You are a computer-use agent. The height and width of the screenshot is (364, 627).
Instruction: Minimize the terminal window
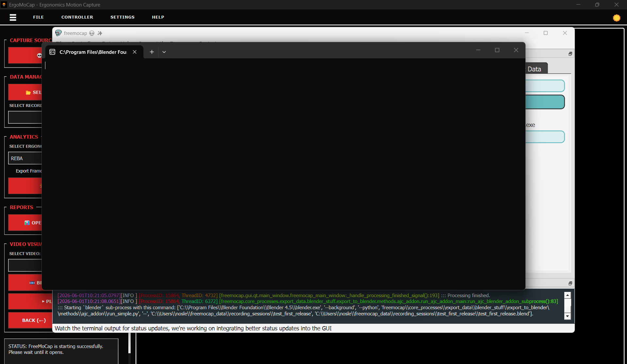(x=478, y=50)
